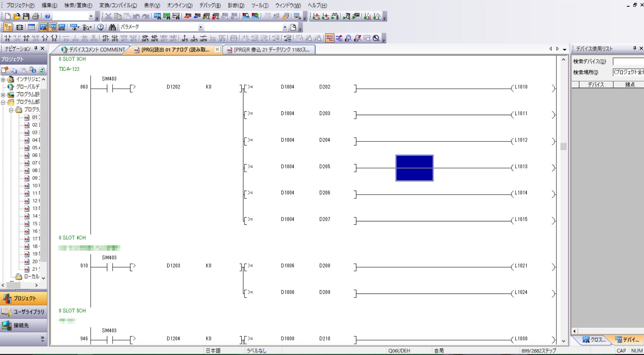
Task: Pin the Navigation panel
Action: point(36,49)
